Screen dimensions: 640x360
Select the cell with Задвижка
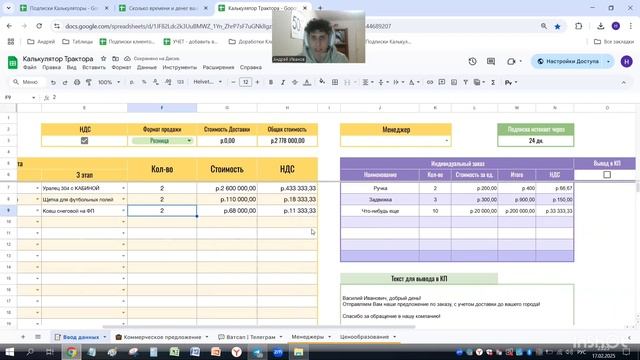point(380,200)
